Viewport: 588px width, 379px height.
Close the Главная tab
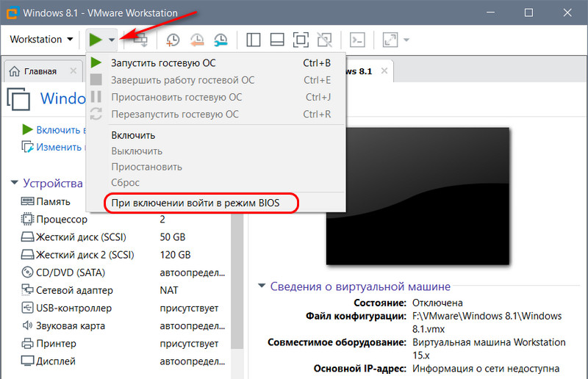(x=73, y=71)
